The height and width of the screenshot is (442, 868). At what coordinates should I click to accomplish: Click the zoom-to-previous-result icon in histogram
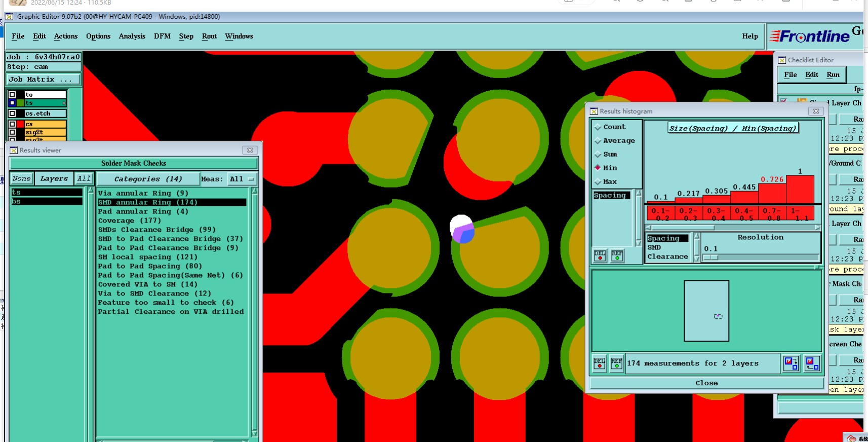tap(812, 363)
